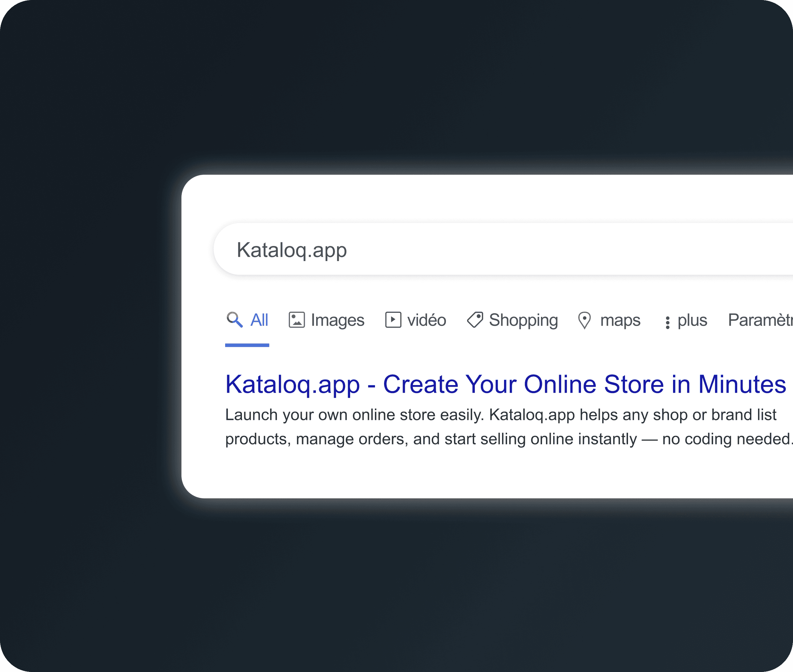This screenshot has height=672, width=793.
Task: Open the vidéo results tab
Action: pyautogui.click(x=416, y=320)
